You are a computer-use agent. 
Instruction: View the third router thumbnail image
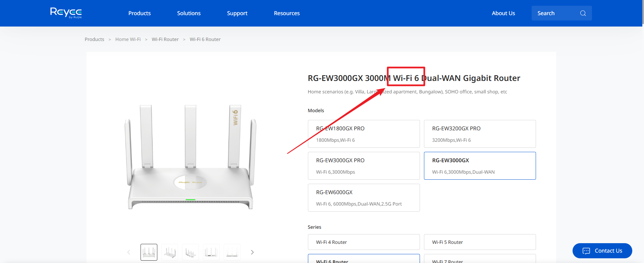[191, 252]
